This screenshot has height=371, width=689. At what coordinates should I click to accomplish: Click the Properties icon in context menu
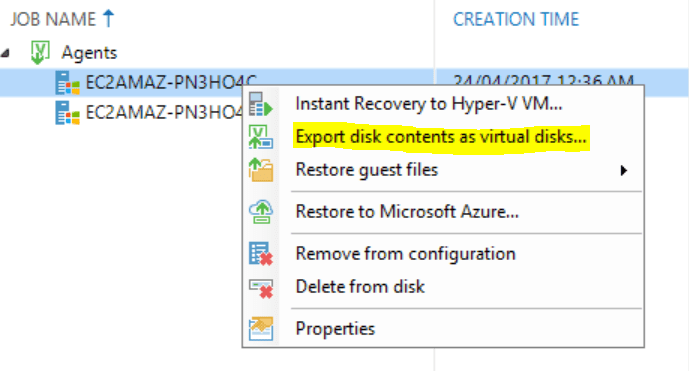[x=261, y=329]
